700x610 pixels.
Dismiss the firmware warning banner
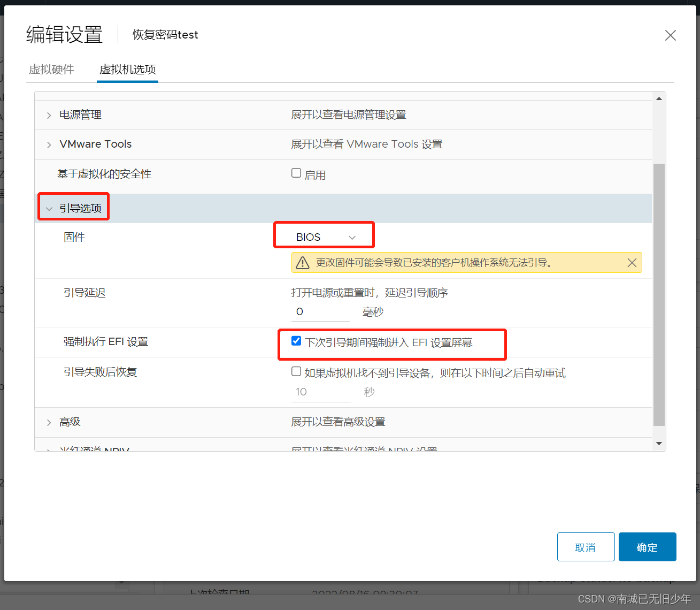tap(632, 263)
